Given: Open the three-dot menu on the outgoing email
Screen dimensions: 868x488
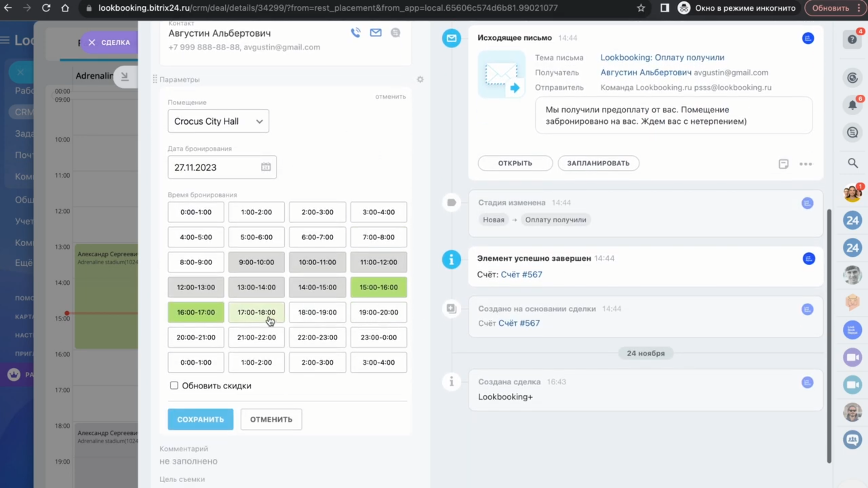Looking at the screenshot, I should [x=805, y=164].
